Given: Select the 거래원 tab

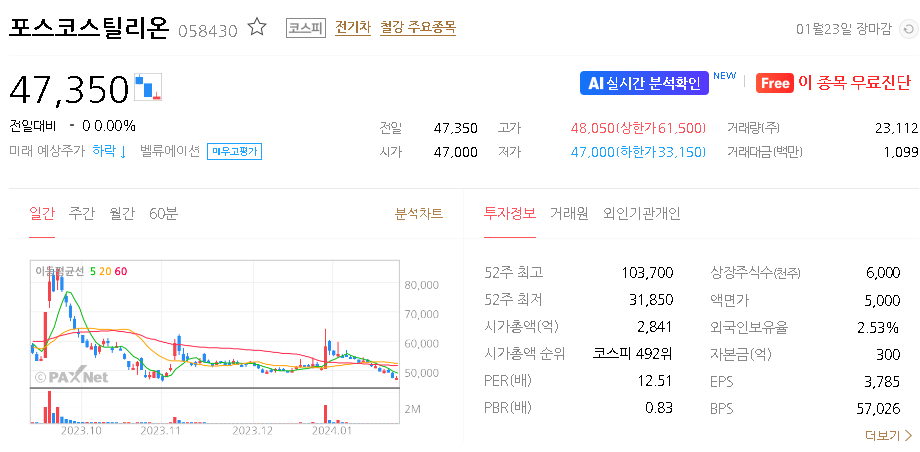Looking at the screenshot, I should tap(569, 214).
